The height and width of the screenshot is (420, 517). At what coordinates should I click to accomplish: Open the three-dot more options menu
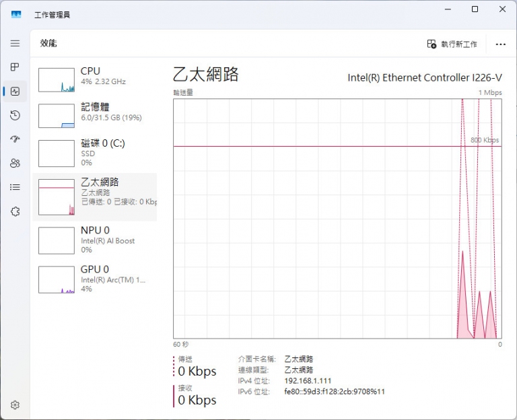[x=501, y=44]
